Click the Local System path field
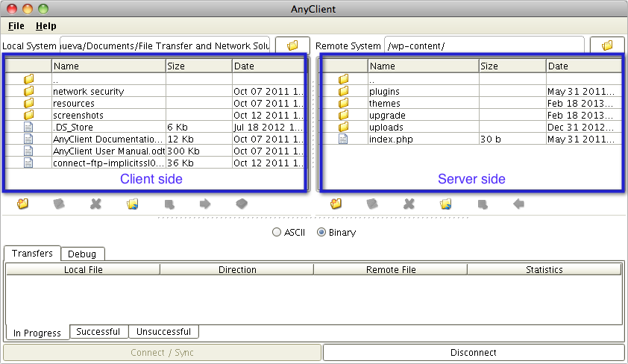 (165, 45)
